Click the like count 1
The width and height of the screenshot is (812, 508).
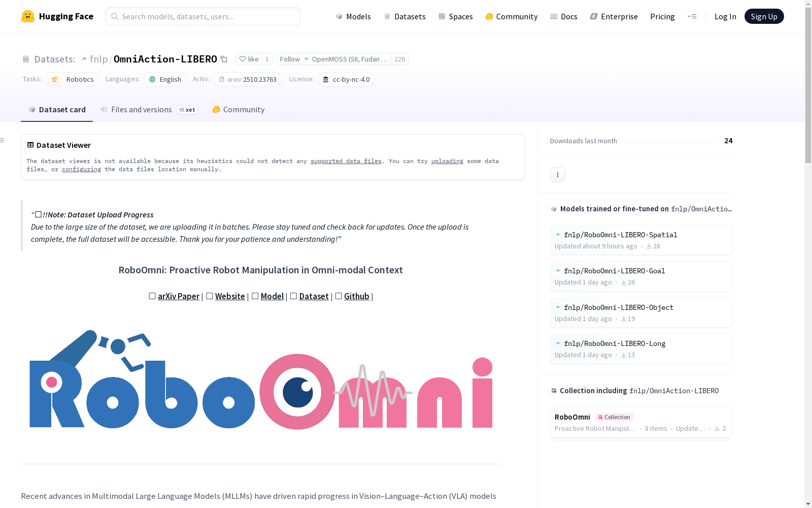click(x=267, y=59)
